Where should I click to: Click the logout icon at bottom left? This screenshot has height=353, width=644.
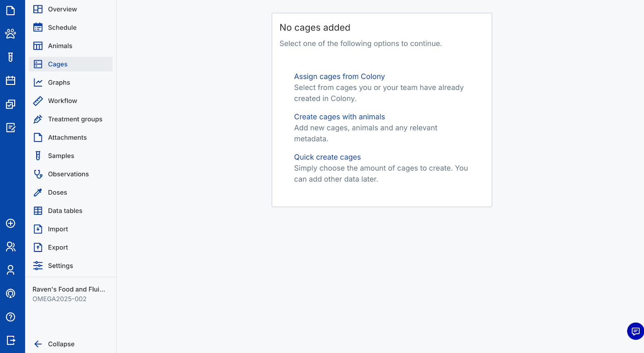point(10,341)
